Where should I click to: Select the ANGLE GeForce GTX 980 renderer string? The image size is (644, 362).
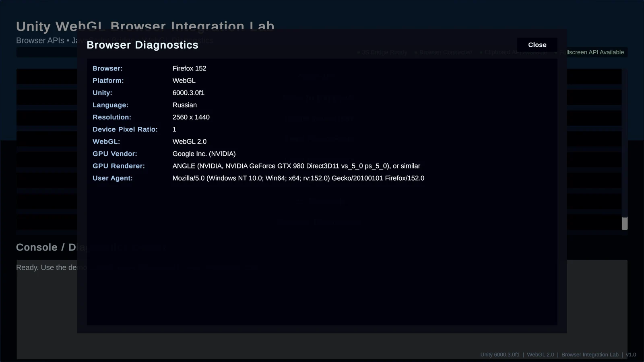pyautogui.click(x=296, y=166)
